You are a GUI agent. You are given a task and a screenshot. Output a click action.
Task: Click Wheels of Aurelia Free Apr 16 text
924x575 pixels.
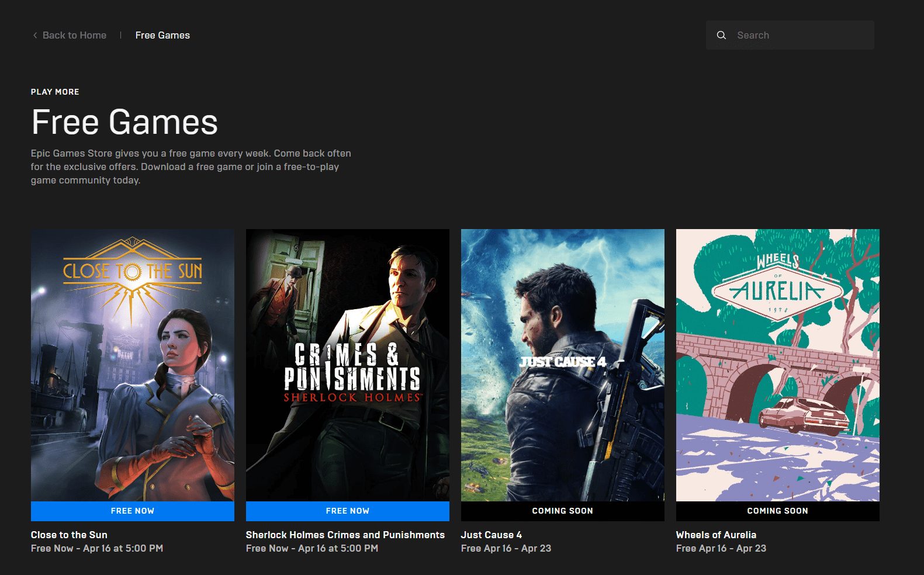pos(721,548)
